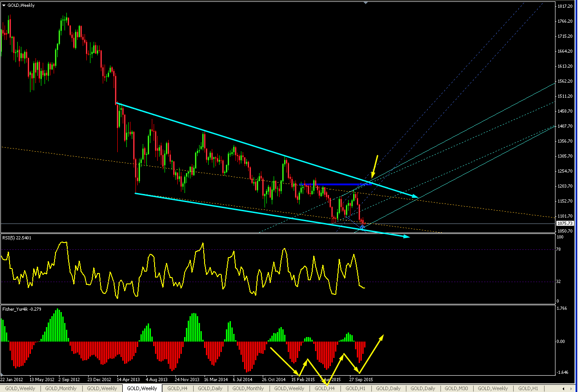580x392 pixels.
Task: Open GOLD,H1 tab followed by two Daily tabs
Action: coord(356,388)
